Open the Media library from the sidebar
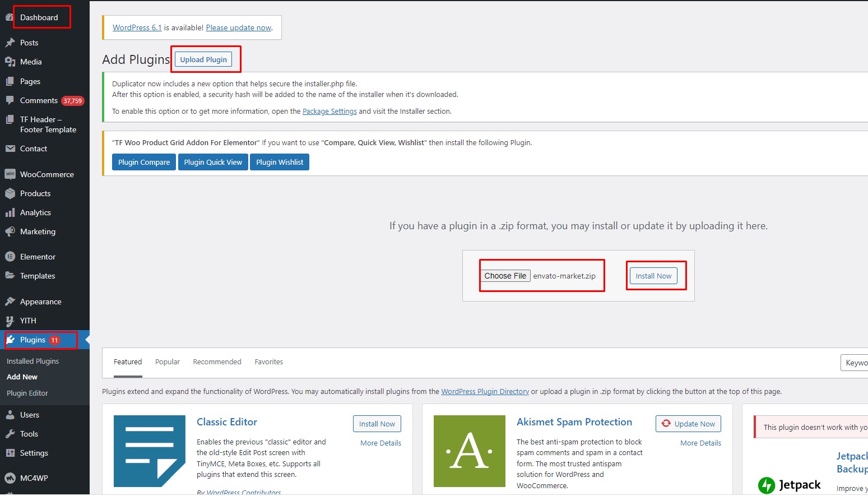868x496 pixels. point(11,62)
